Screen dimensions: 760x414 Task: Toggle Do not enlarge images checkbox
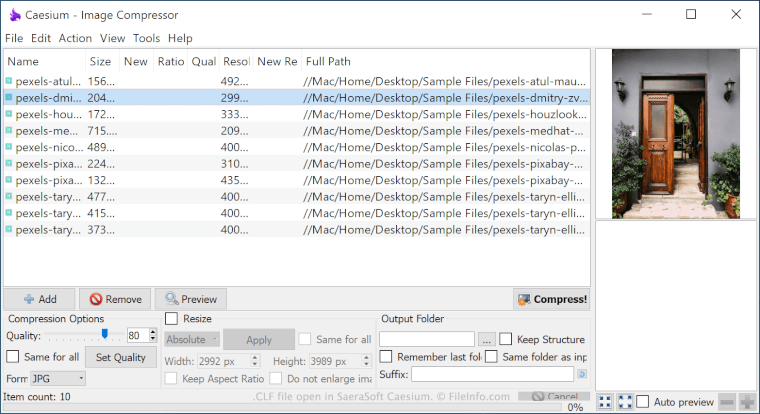275,378
